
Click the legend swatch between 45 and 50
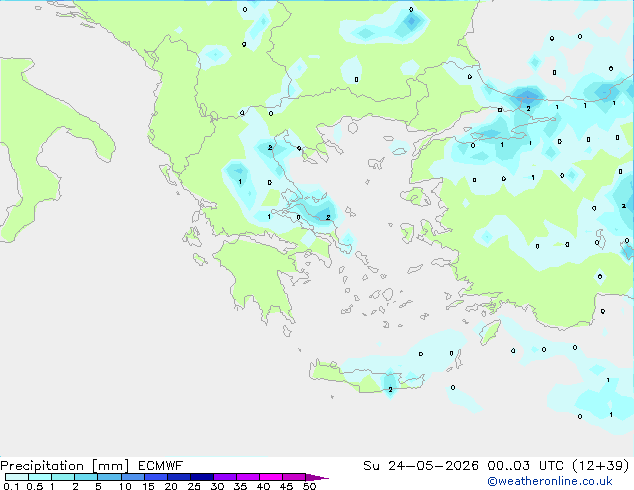[294, 477]
